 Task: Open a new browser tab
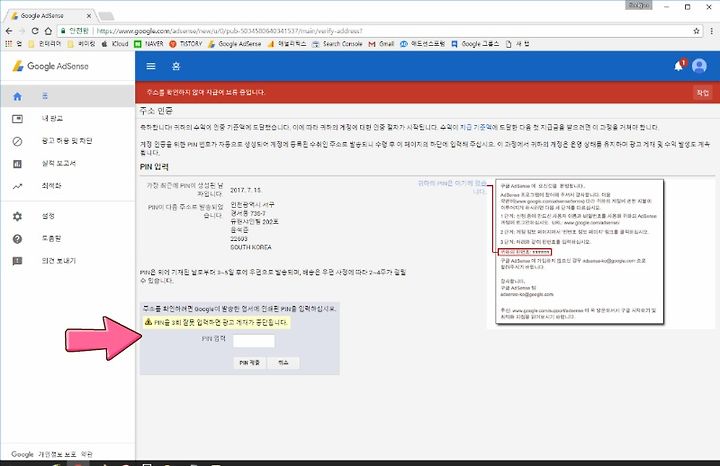coord(106,16)
